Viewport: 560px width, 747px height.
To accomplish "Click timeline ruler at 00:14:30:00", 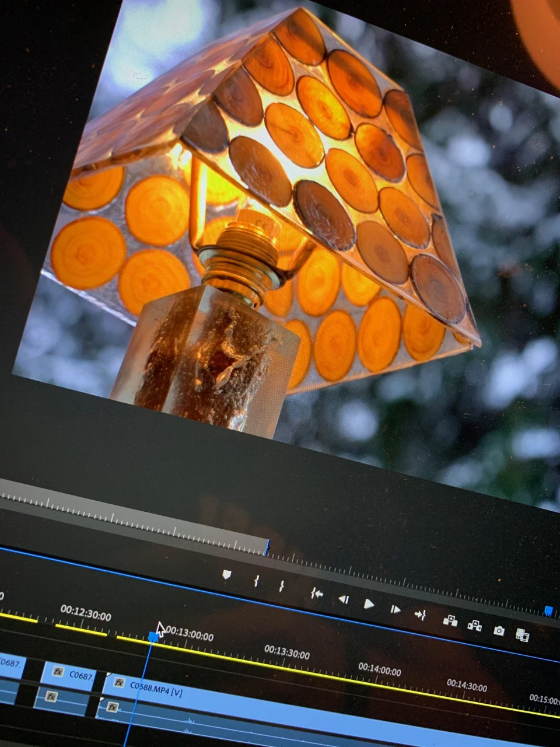I will [467, 686].
